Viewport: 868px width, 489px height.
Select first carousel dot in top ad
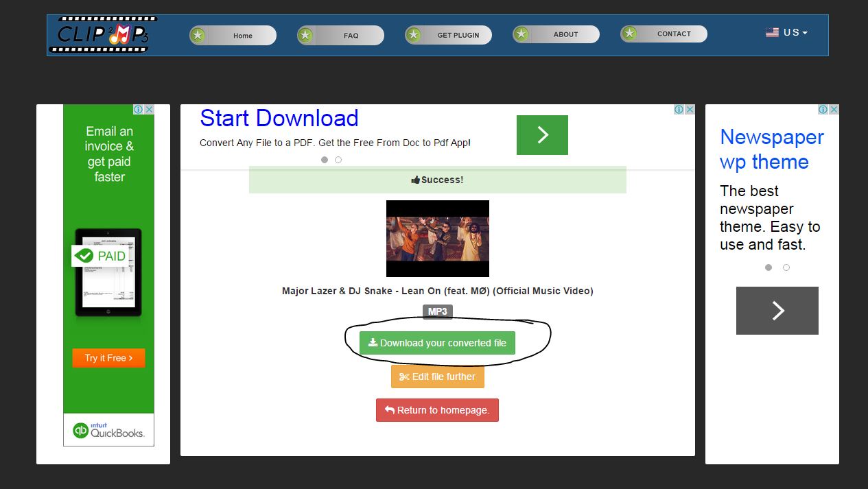pos(325,160)
